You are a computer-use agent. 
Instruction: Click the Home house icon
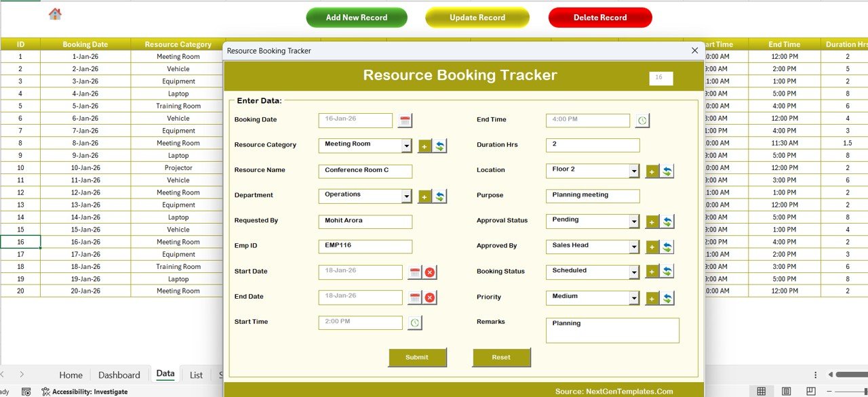[x=55, y=14]
